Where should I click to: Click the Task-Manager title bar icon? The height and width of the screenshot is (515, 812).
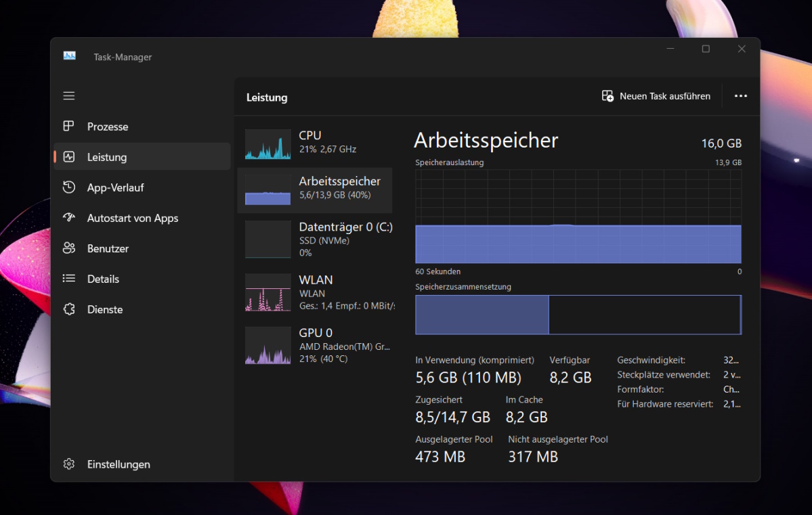70,56
